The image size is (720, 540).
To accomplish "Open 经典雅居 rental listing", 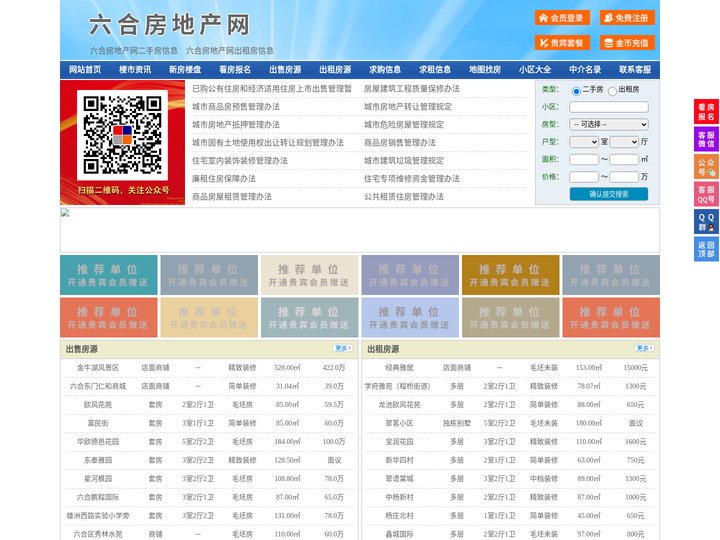I will tap(399, 367).
